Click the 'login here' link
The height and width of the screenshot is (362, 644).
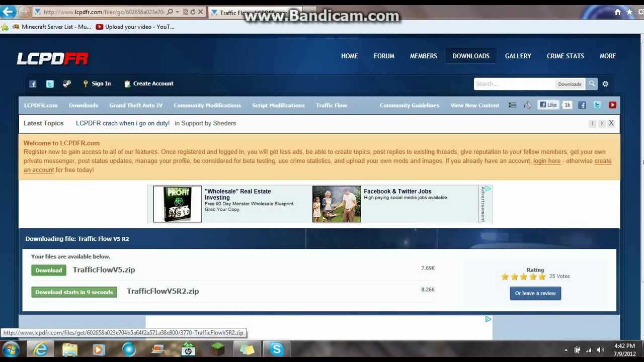tap(547, 161)
